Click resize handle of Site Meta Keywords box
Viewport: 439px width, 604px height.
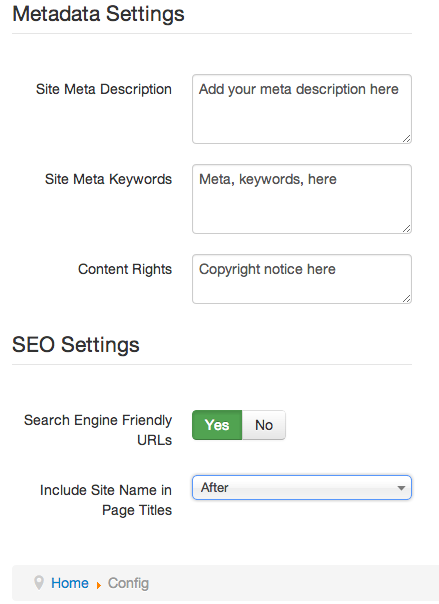tap(406, 228)
